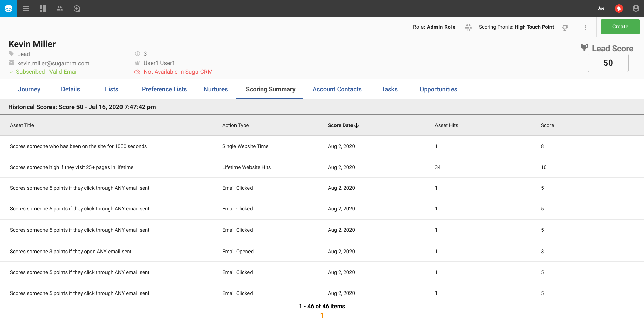The width and height of the screenshot is (644, 326).
Task: Switch to the Details tab
Action: pos(70,89)
